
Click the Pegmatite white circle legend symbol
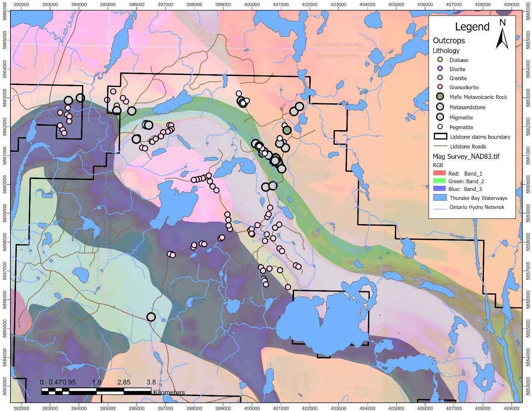[440, 127]
